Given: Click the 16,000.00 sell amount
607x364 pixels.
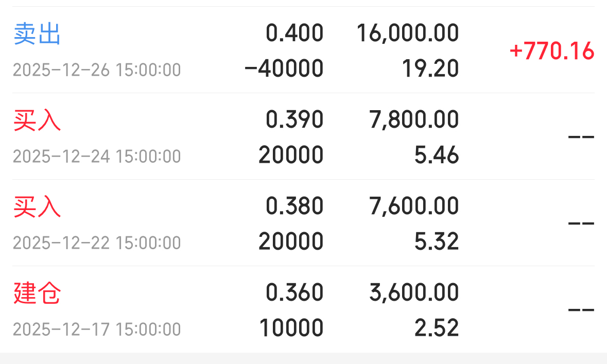Looking at the screenshot, I should (x=408, y=33).
